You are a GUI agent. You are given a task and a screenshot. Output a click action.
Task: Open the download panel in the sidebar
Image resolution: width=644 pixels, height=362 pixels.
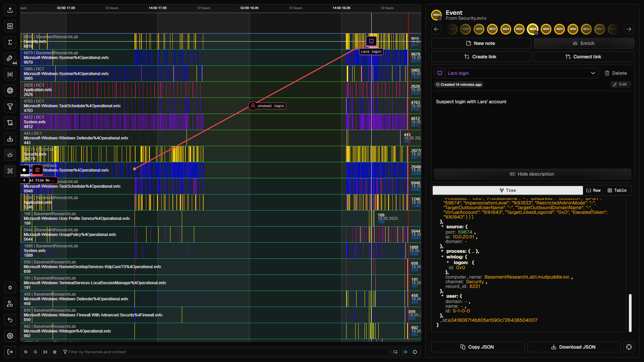[10, 139]
